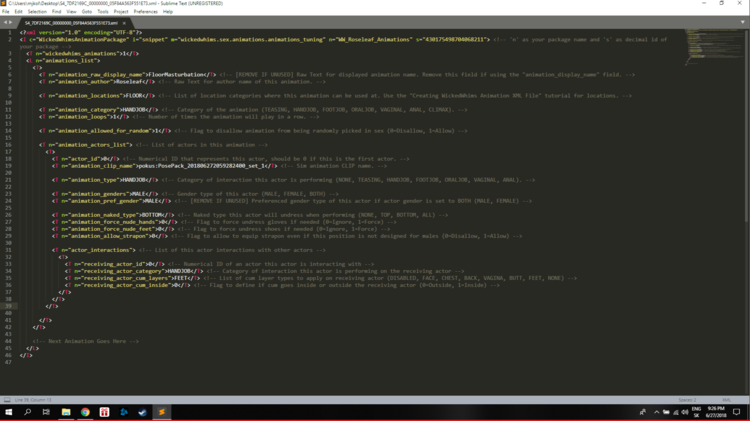The width and height of the screenshot is (750, 421).
Task: Open the clock showing 9:26 PM
Action: [x=716, y=412]
